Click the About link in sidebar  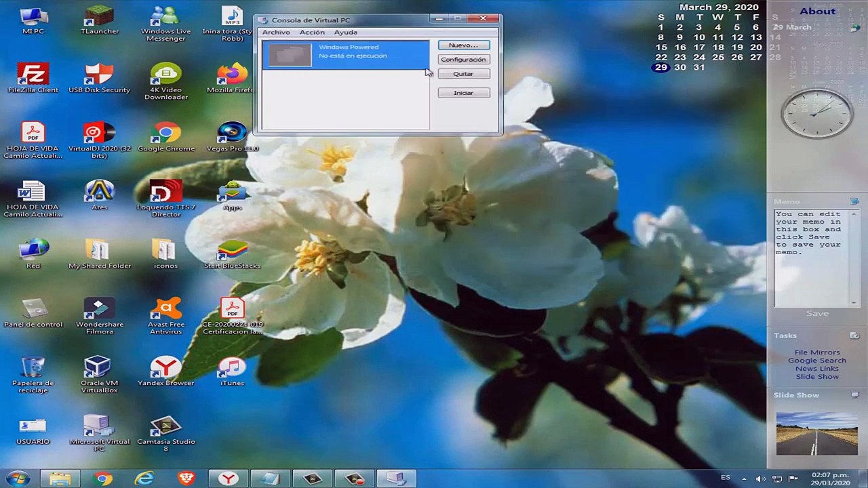click(x=817, y=11)
